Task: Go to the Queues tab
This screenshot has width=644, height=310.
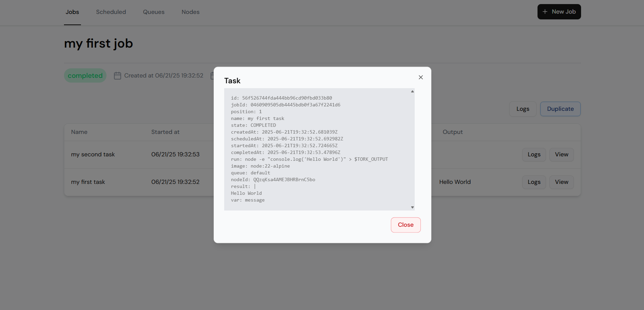Action: pos(153,12)
